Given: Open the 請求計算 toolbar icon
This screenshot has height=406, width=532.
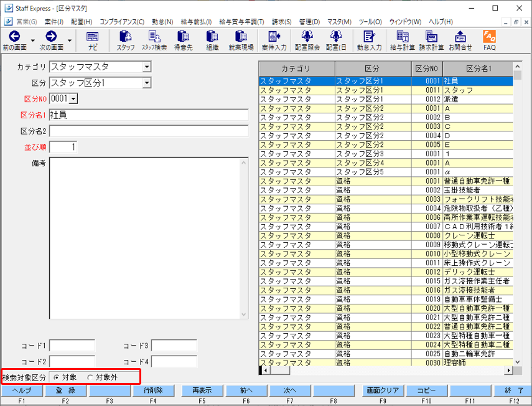Looking at the screenshot, I should (431, 40).
